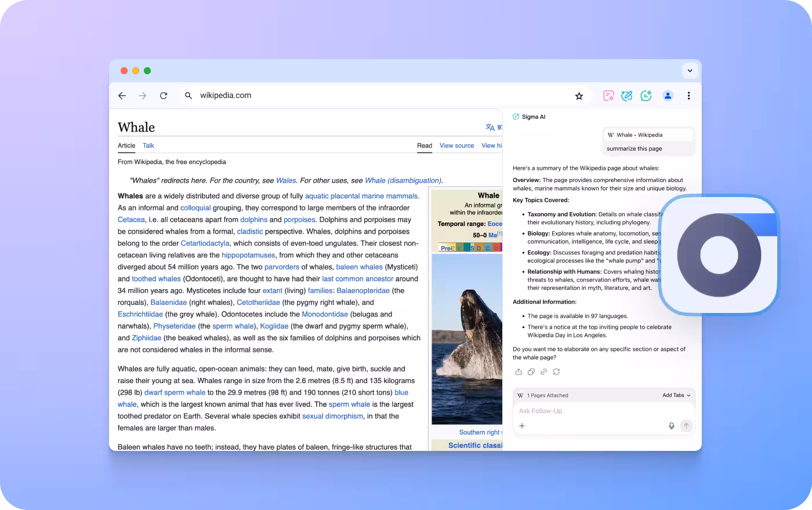This screenshot has height=510, width=812.
Task: Open the three-dot browser menu
Action: tap(688, 96)
